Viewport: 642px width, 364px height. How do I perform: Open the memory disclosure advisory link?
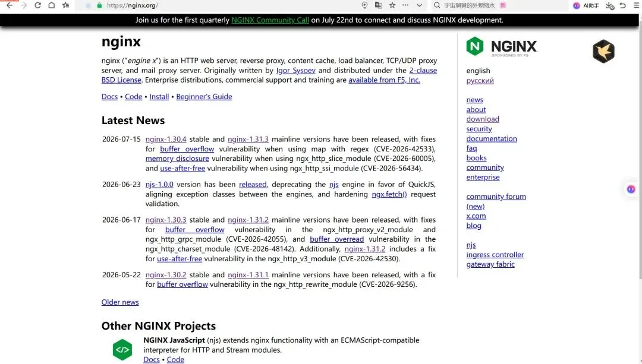point(177,159)
